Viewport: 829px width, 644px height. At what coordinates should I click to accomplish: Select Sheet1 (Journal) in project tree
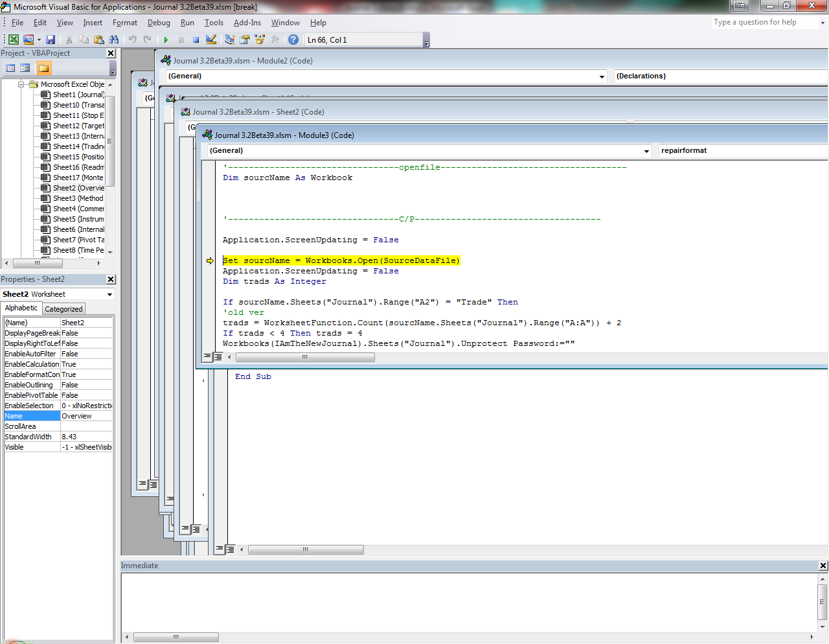tap(78, 95)
